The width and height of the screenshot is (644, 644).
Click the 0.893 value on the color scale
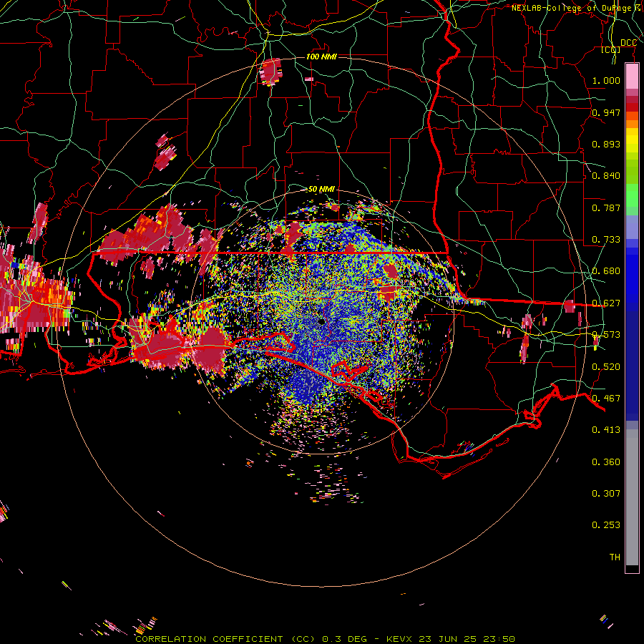click(606, 144)
